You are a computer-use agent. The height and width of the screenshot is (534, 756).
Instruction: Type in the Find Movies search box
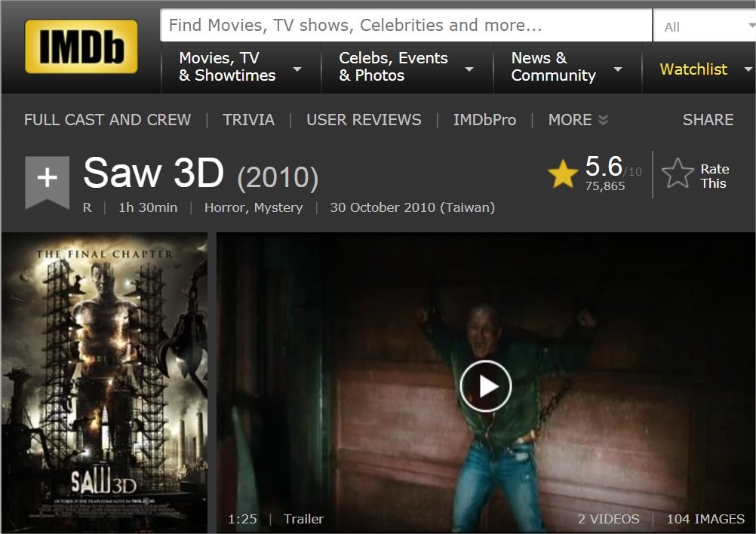click(406, 26)
